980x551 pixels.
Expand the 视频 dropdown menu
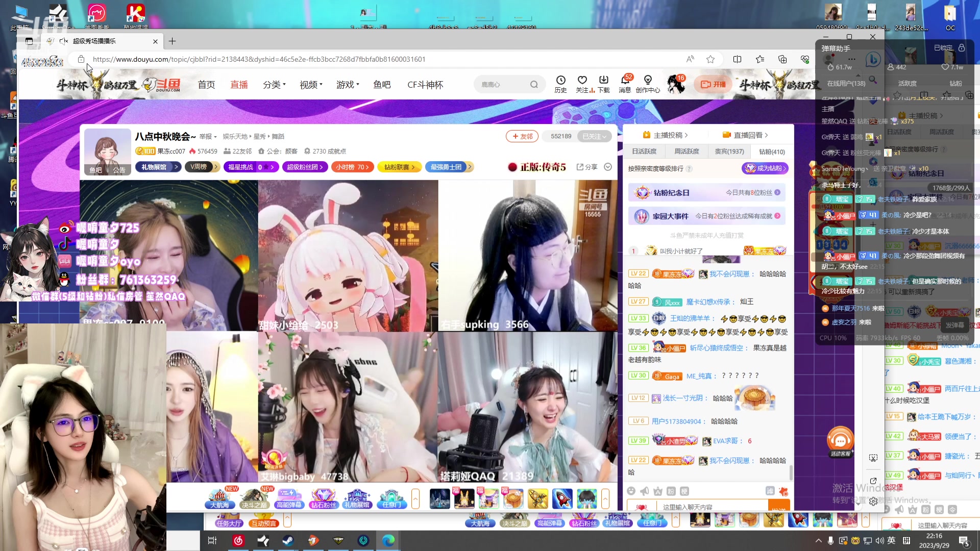(311, 85)
